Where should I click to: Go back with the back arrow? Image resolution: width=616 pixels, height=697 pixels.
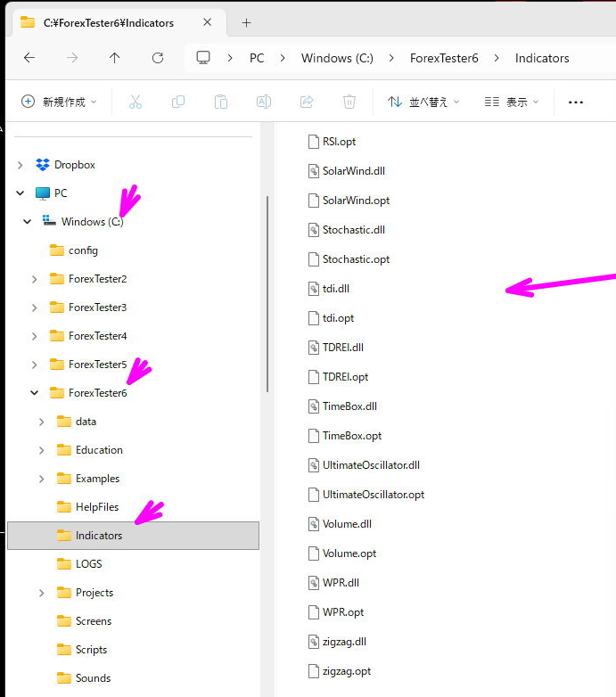tap(29, 58)
